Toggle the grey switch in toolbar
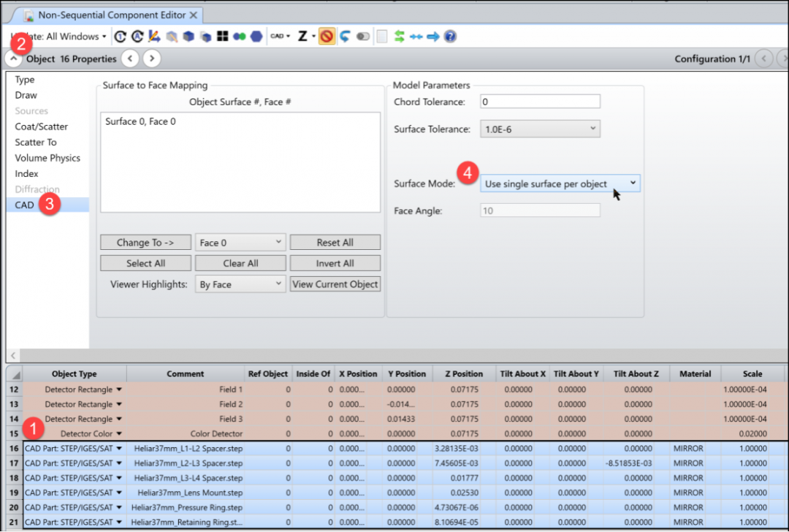Image resolution: width=789 pixels, height=532 pixels. pos(363,37)
